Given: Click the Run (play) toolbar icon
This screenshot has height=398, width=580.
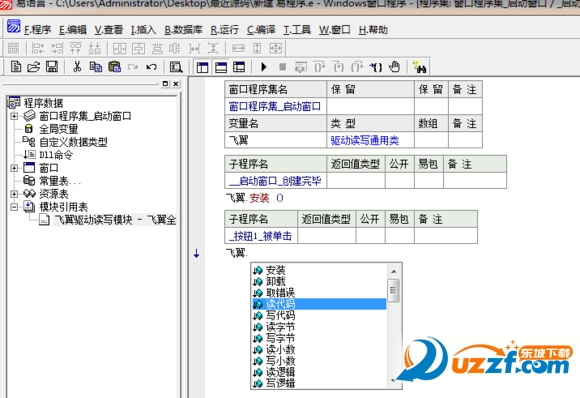Looking at the screenshot, I should tap(264, 67).
